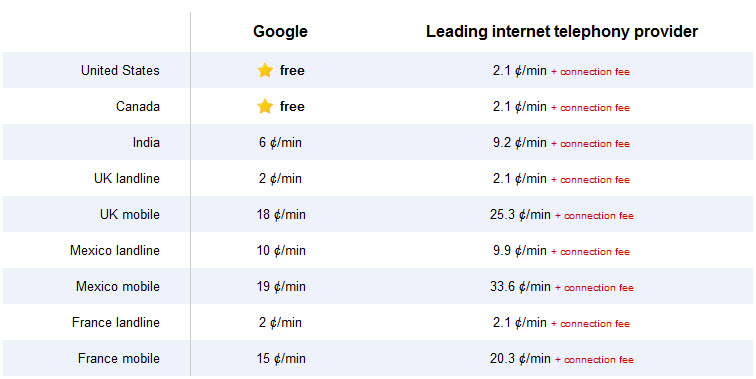Click the star icon in United States row
756x379 pixels.
[x=265, y=70]
